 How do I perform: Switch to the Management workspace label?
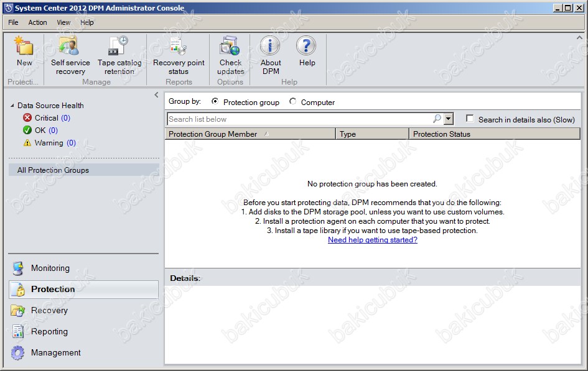click(55, 352)
